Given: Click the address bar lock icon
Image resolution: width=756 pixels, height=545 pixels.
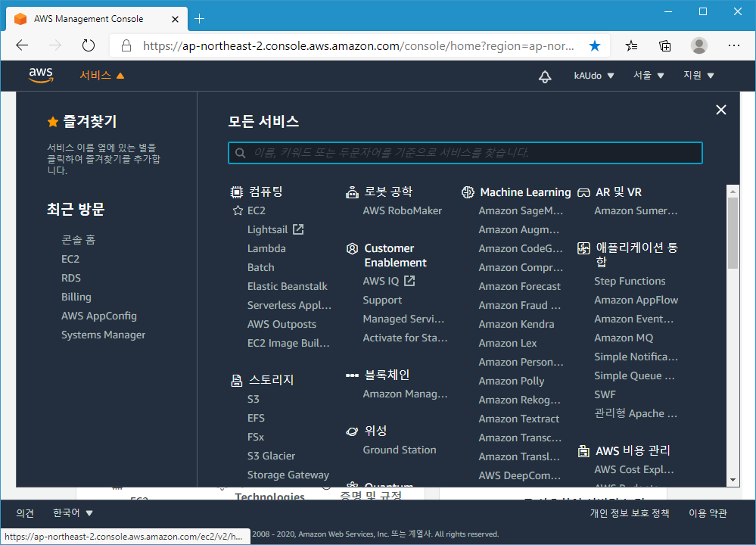Looking at the screenshot, I should pos(126,46).
